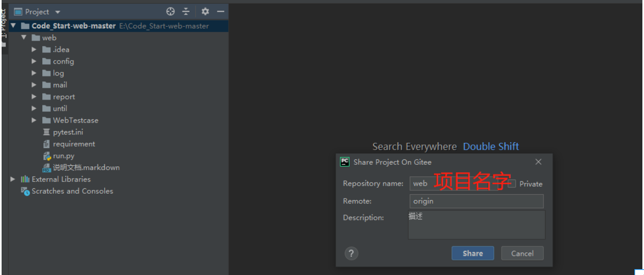Expand the until folder arrow
This screenshot has height=275, width=644.
click(x=34, y=108)
